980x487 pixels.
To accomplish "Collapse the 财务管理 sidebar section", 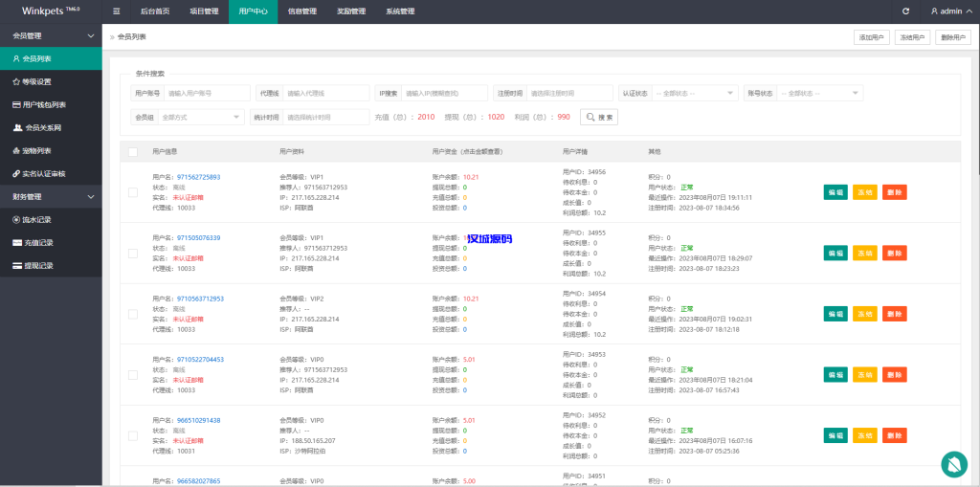I will [51, 197].
